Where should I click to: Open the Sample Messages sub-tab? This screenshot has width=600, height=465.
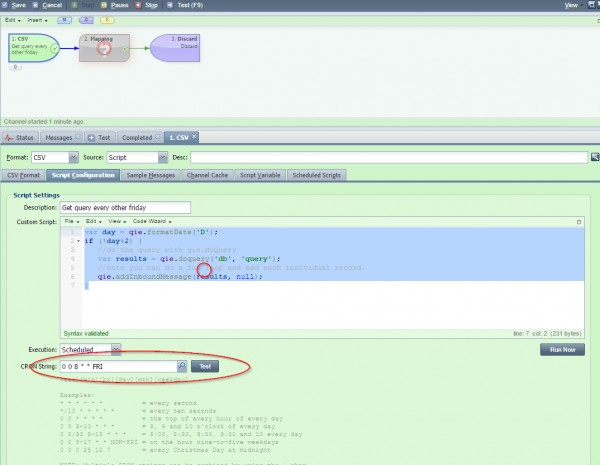tap(151, 175)
